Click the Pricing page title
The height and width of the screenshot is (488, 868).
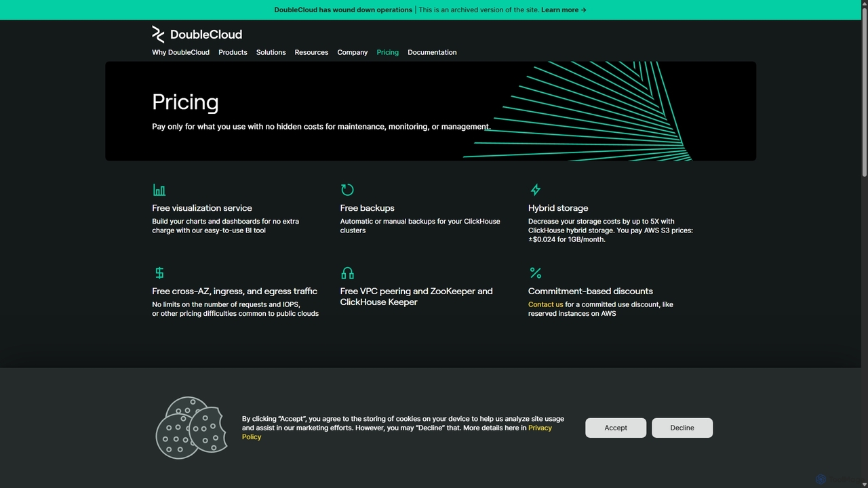tap(185, 102)
